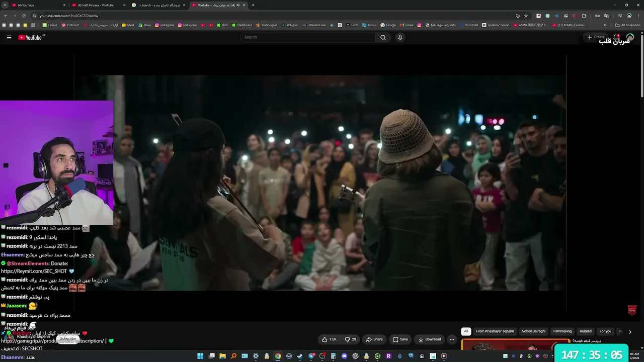Open the Pinterest bookmark
This screenshot has height=362, width=644.
[70, 25]
